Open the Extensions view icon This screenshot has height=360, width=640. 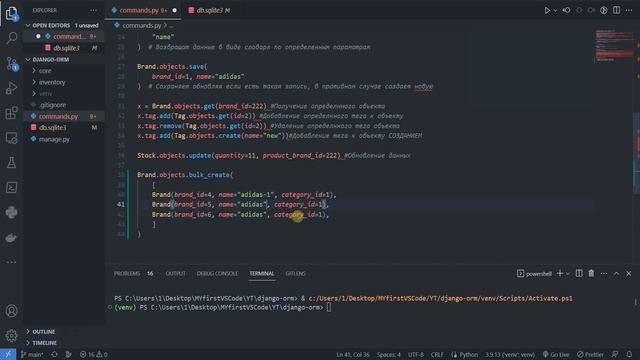11,113
